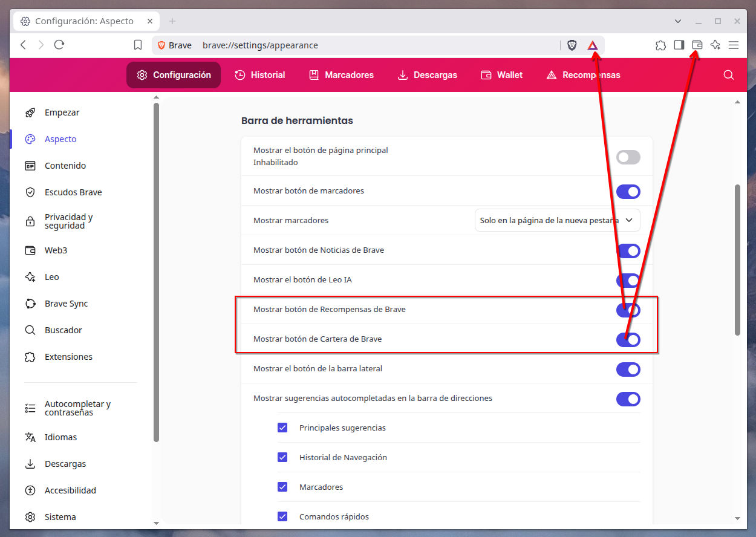Open the Brave Rewards triangle icon in address bar

pyautogui.click(x=593, y=45)
